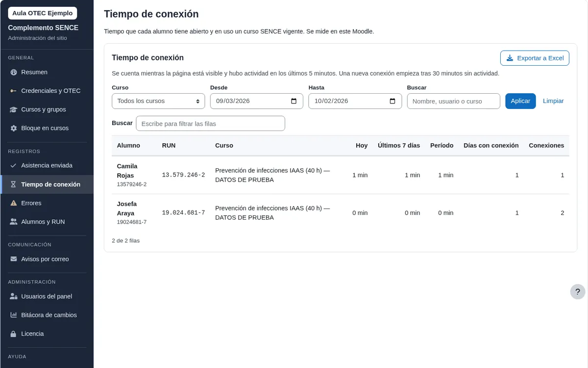Screen dimensions: 588x368
Task: Click the padlock icon for Licencia
Action: [14, 334]
